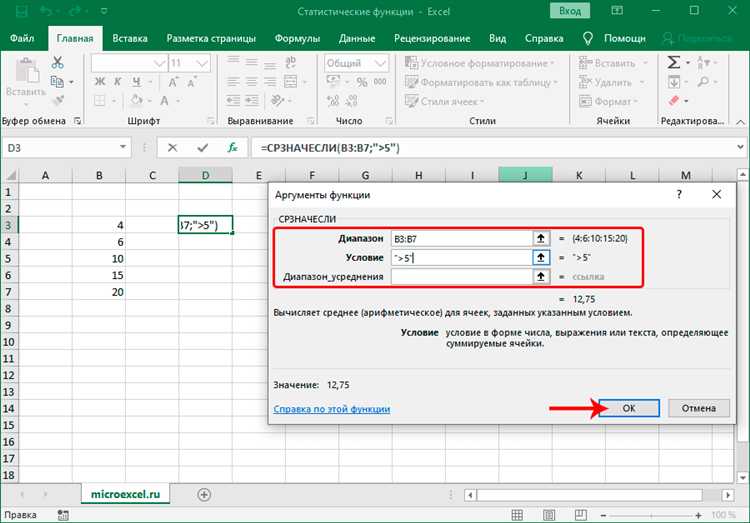Open Форматировать как таблицу dropdown

481,82
